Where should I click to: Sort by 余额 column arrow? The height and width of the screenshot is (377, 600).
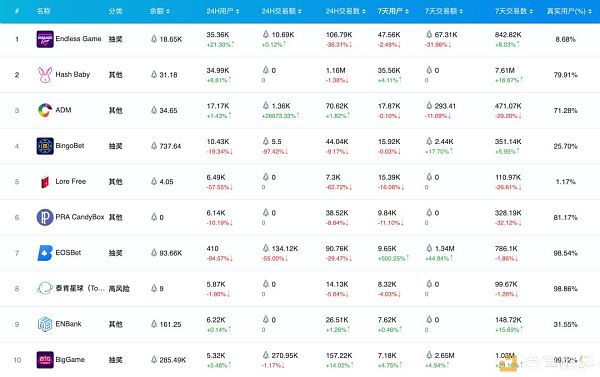[x=168, y=11]
